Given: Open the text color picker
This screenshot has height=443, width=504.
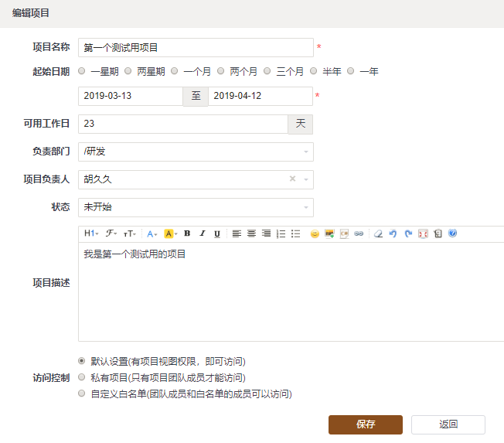Looking at the screenshot, I should click(152, 233).
